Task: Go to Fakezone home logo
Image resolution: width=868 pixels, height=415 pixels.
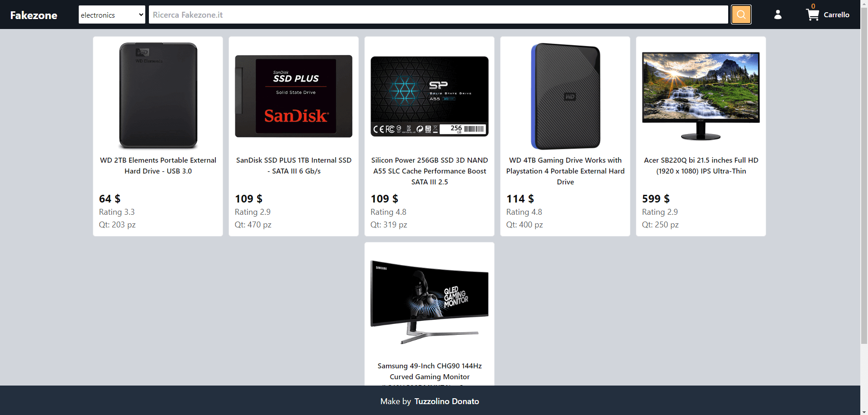Action: click(34, 15)
